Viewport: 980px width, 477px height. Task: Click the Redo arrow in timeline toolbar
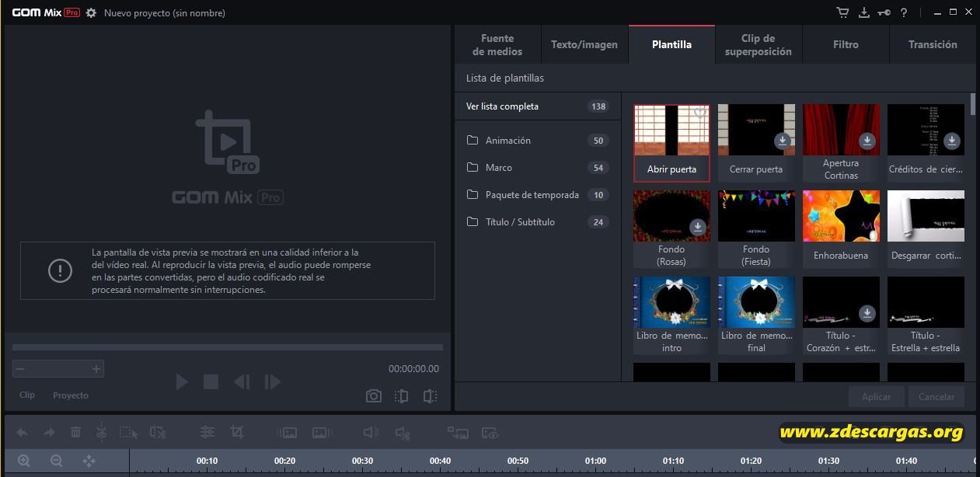click(x=49, y=433)
